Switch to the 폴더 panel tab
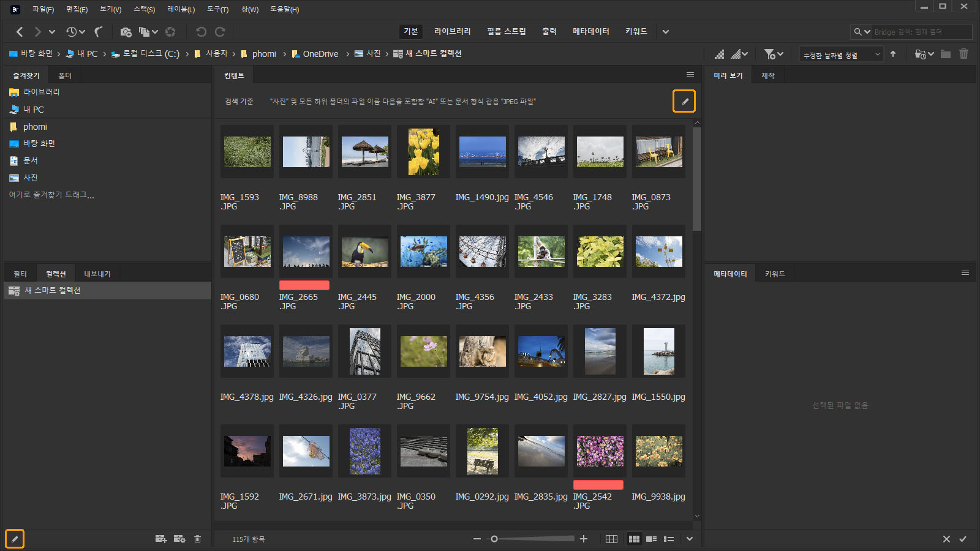This screenshot has height=551, width=980. click(x=65, y=75)
